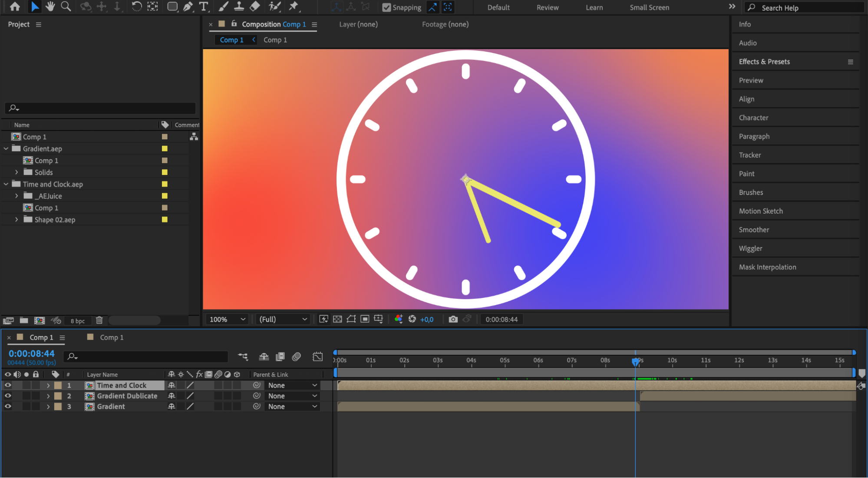The width and height of the screenshot is (868, 478).
Task: Toggle the Snapping checkbox
Action: point(386,7)
